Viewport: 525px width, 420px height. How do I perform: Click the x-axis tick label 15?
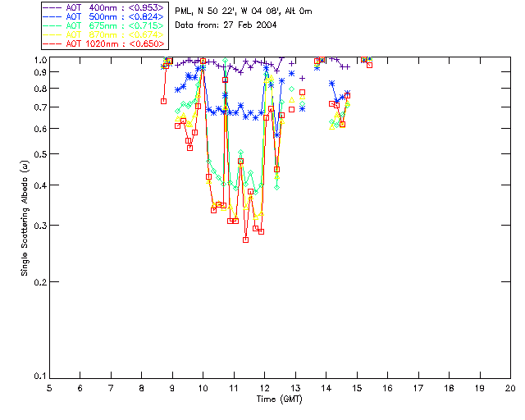pyautogui.click(x=357, y=388)
